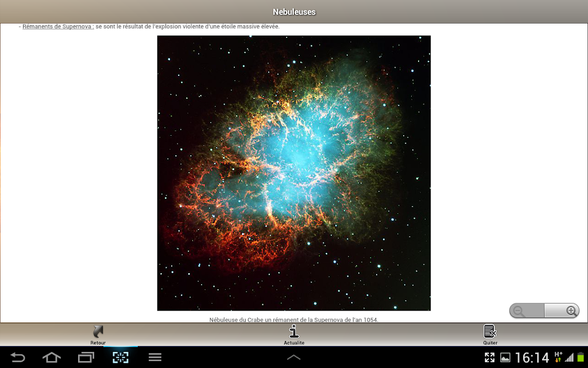The height and width of the screenshot is (368, 588).
Task: Tap the battery indicator icon
Action: click(x=581, y=358)
